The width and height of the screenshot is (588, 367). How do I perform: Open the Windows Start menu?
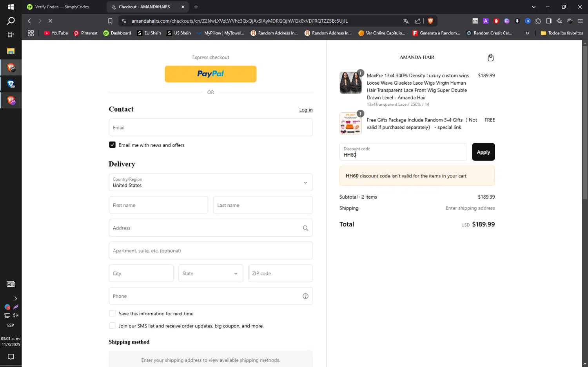(11, 7)
